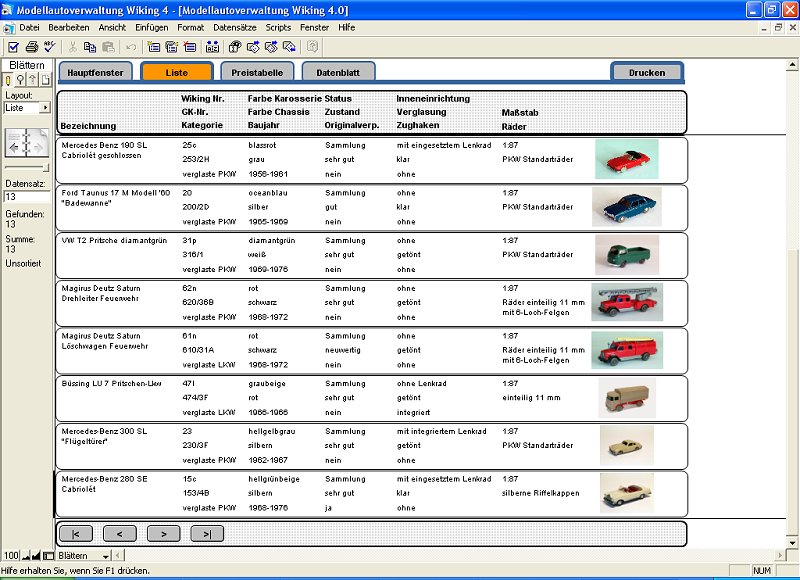Click the greyed-out help question mark icon
The height and width of the screenshot is (580, 800).
point(312,47)
